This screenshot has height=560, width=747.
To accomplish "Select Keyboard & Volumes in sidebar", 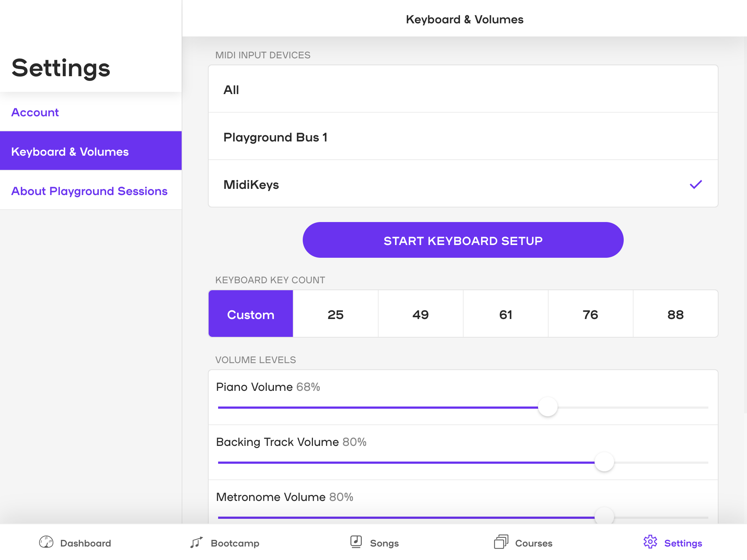I will [91, 151].
